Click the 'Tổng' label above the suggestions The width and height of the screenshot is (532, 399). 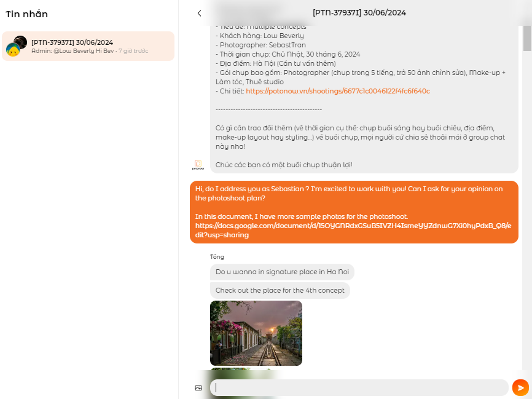tap(217, 256)
